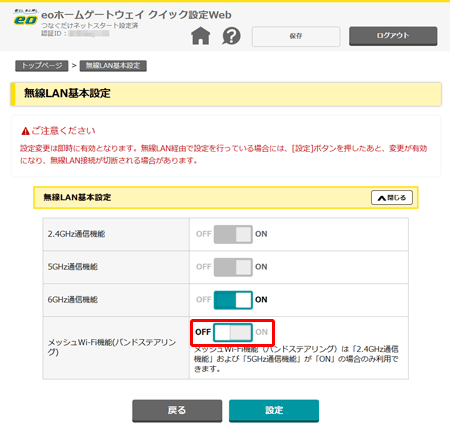This screenshot has height=433, width=450.
Task: Select 無線LAN基本設定 breadcrumb item
Action: click(x=113, y=66)
